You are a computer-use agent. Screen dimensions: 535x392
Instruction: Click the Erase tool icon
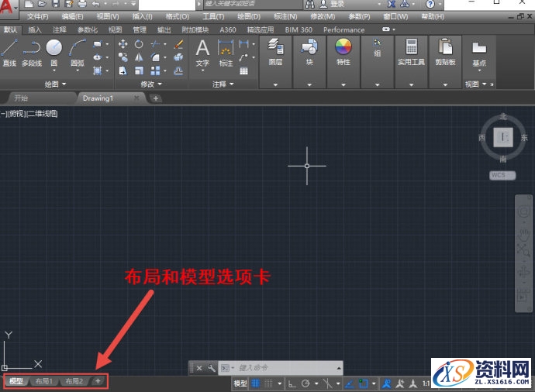(x=178, y=44)
